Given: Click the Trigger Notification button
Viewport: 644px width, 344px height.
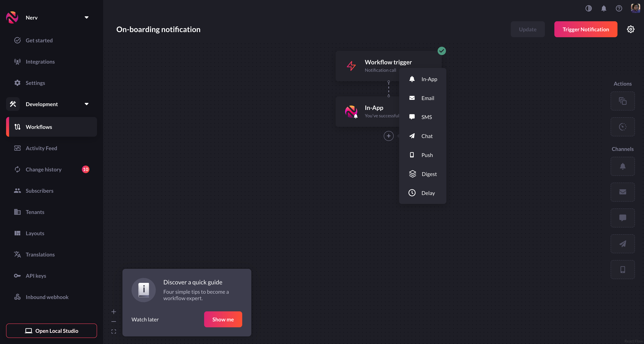Looking at the screenshot, I should 585,29.
